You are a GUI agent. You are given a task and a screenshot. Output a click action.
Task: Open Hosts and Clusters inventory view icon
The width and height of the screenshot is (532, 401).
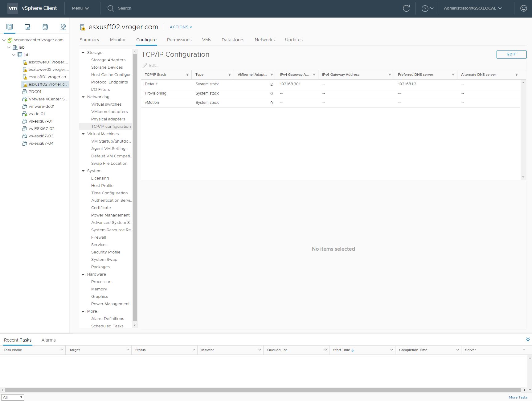point(10,27)
